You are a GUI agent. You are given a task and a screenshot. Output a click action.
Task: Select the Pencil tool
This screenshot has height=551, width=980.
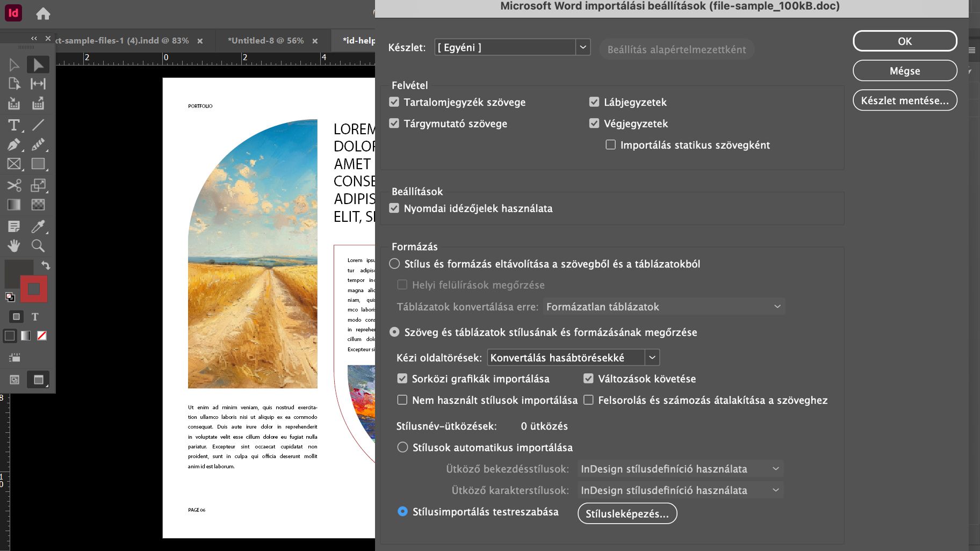click(38, 144)
